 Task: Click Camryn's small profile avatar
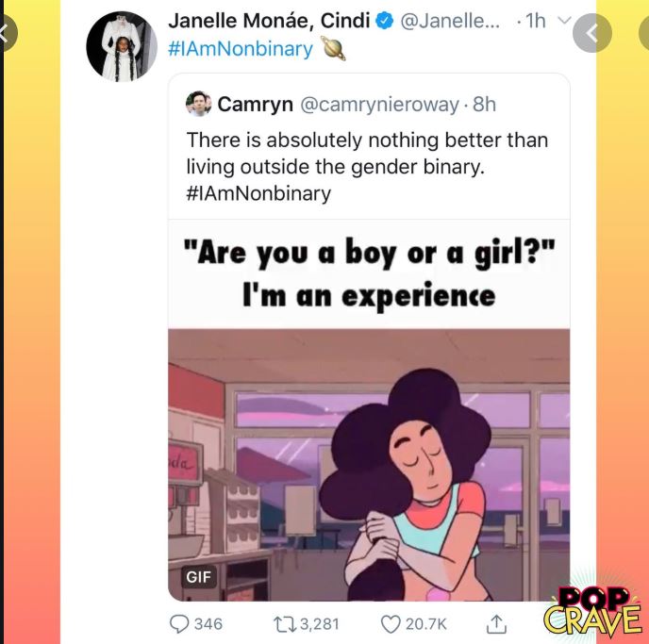pos(198,104)
